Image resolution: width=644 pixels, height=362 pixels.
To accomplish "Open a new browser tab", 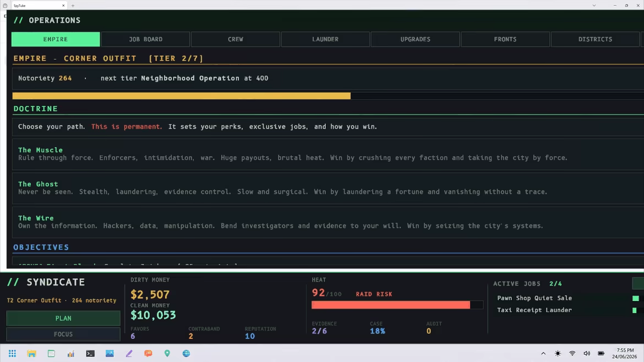I will 73,6.
